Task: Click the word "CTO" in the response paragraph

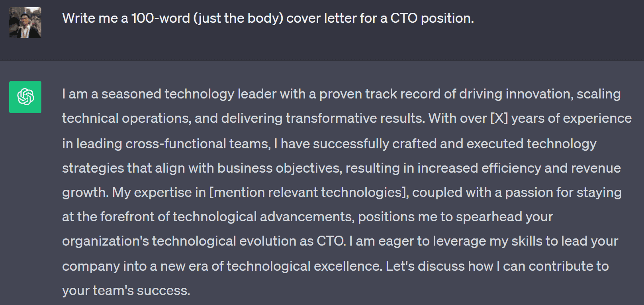Action: 331,241
